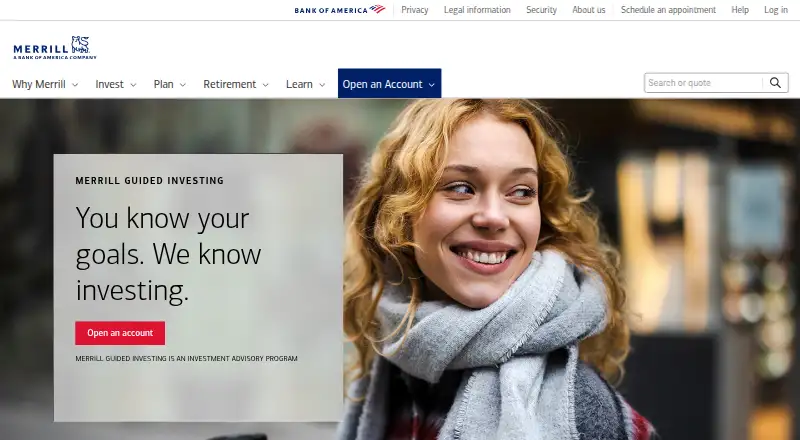Open the Plan menu
Viewport: 800px width, 440px height.
170,84
